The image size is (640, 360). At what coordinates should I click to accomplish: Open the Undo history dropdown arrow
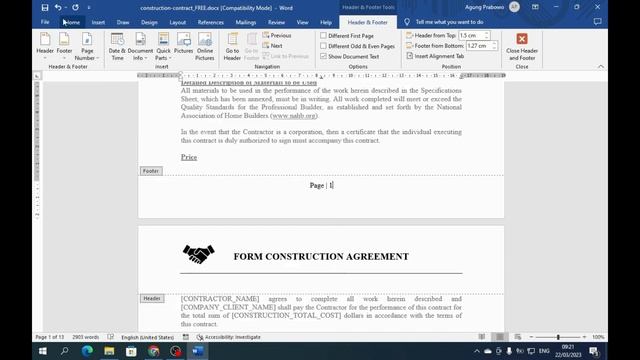click(66, 7)
